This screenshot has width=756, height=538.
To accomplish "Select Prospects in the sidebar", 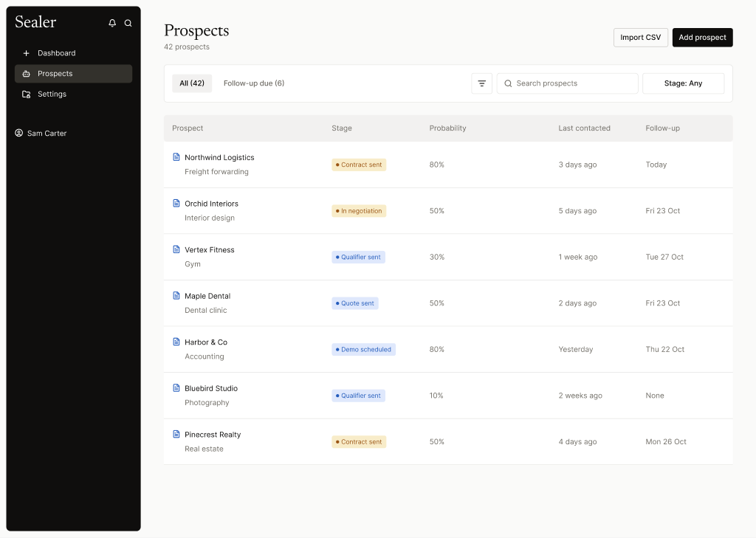I will click(x=73, y=74).
